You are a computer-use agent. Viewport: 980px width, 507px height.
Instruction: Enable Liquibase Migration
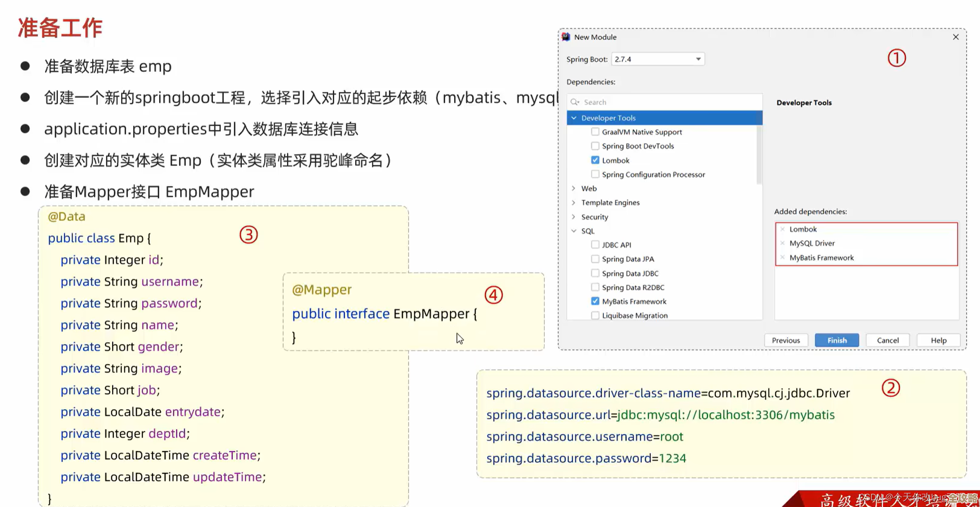coord(595,315)
